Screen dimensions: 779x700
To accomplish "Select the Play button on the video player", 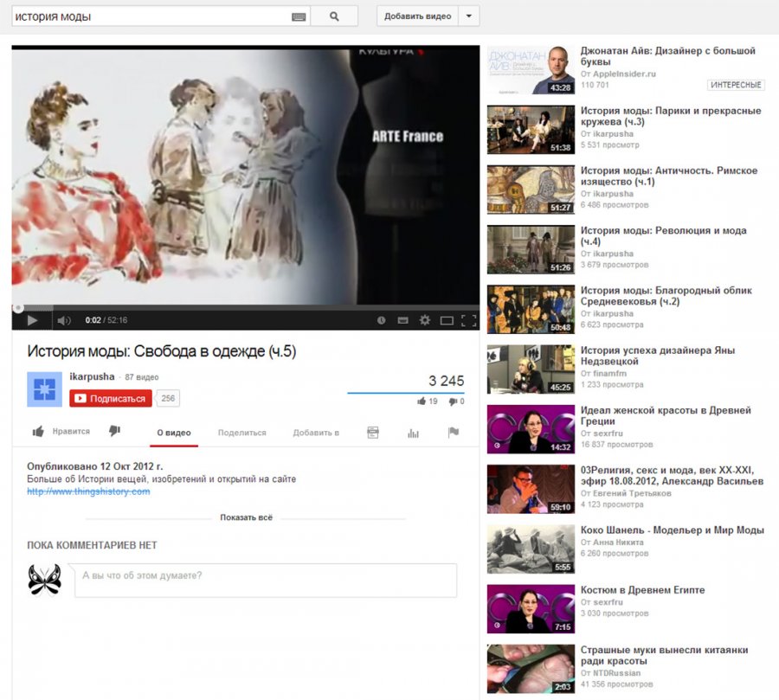I will 33,319.
